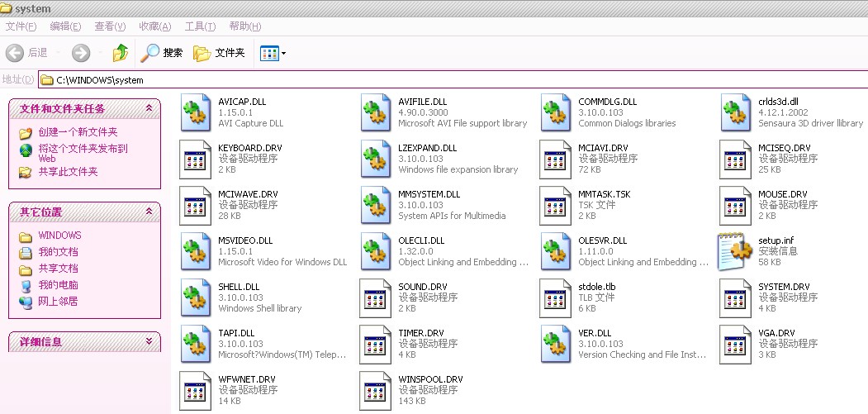Select the LZEXPAND.DLL file icon
Screen dimensions: 868x414
(x=375, y=159)
